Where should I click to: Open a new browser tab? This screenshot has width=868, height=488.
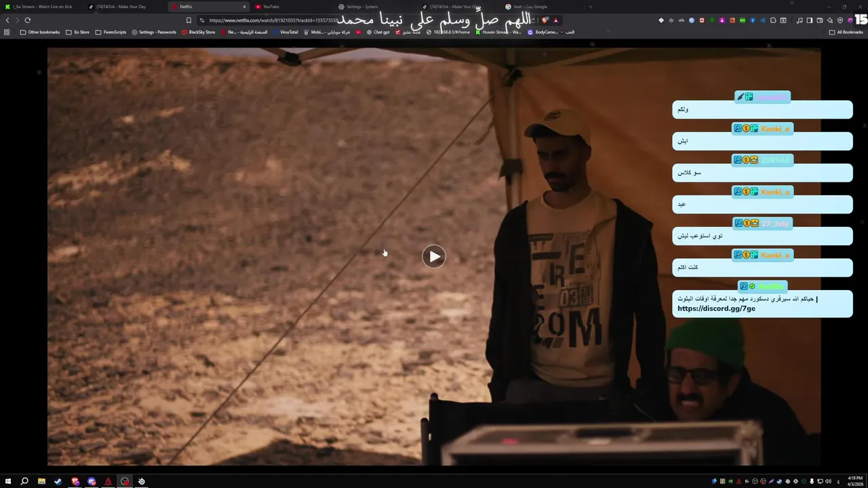(x=590, y=7)
